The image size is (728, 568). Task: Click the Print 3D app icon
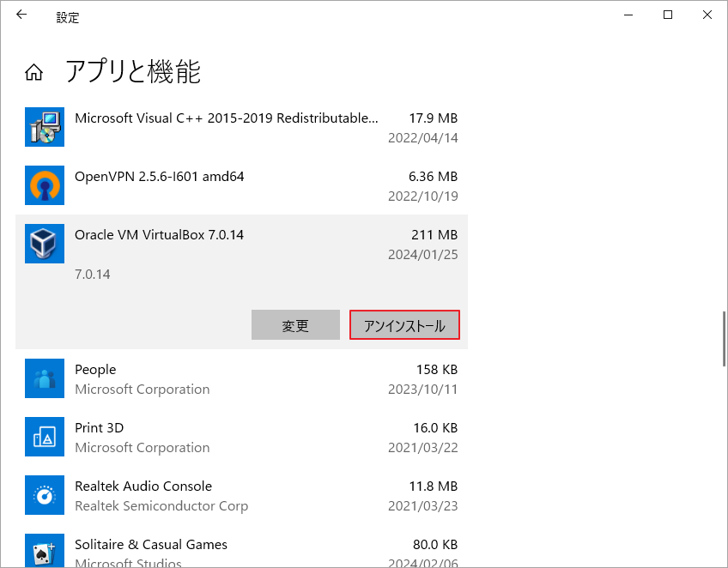tap(45, 437)
